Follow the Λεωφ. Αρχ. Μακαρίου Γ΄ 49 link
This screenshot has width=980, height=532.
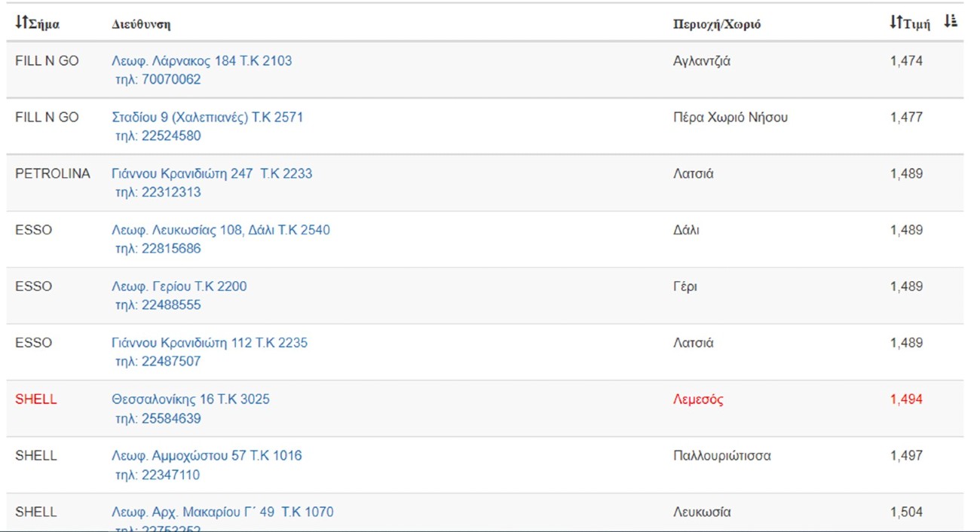pyautogui.click(x=222, y=512)
